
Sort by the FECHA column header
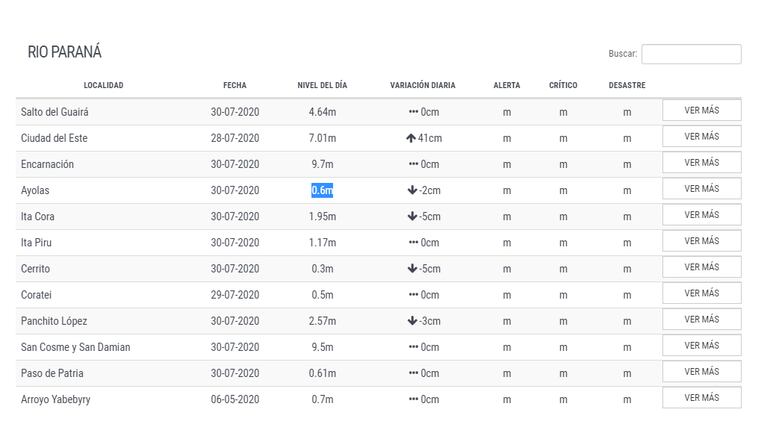coord(234,86)
